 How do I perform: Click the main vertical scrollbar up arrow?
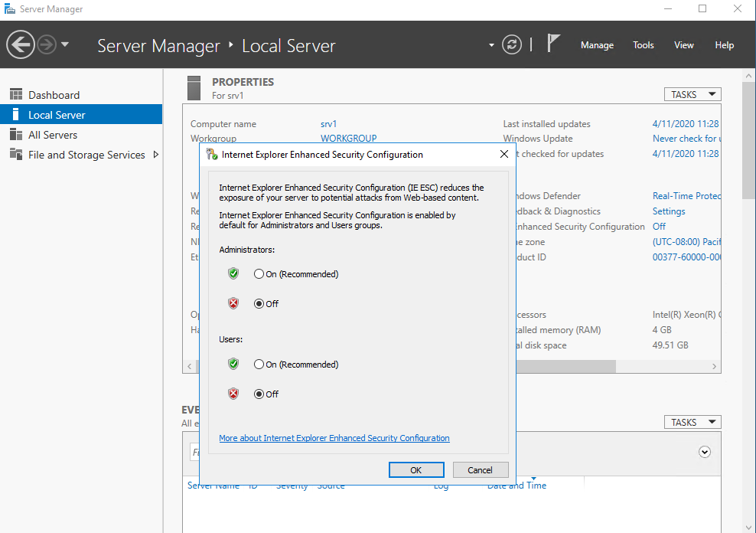748,76
